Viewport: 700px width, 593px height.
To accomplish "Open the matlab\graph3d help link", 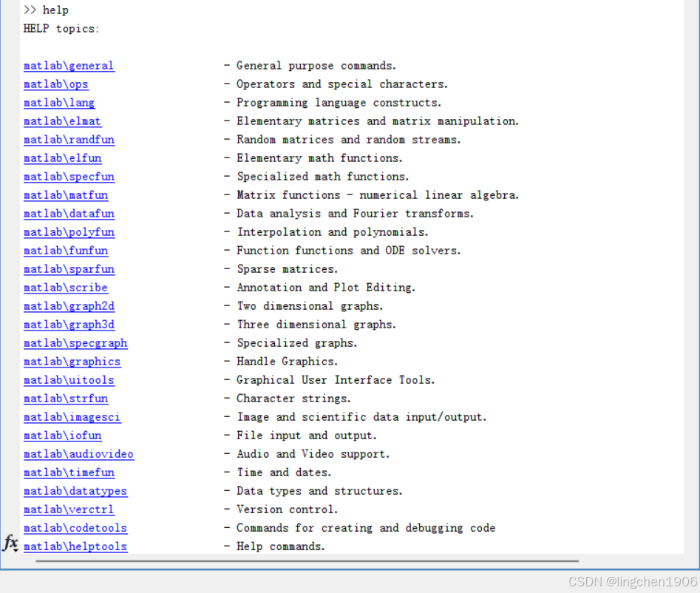I will [69, 325].
